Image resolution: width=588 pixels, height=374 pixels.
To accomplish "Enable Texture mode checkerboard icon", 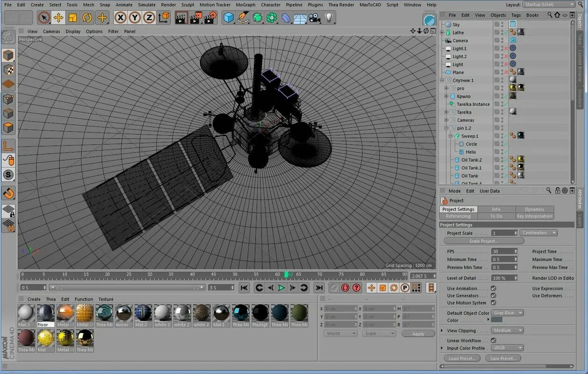I will pos(8,70).
